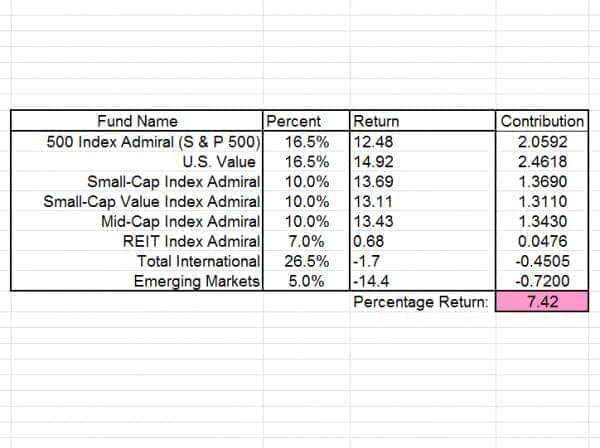Click the 0.0476 contribution cell

click(541, 241)
